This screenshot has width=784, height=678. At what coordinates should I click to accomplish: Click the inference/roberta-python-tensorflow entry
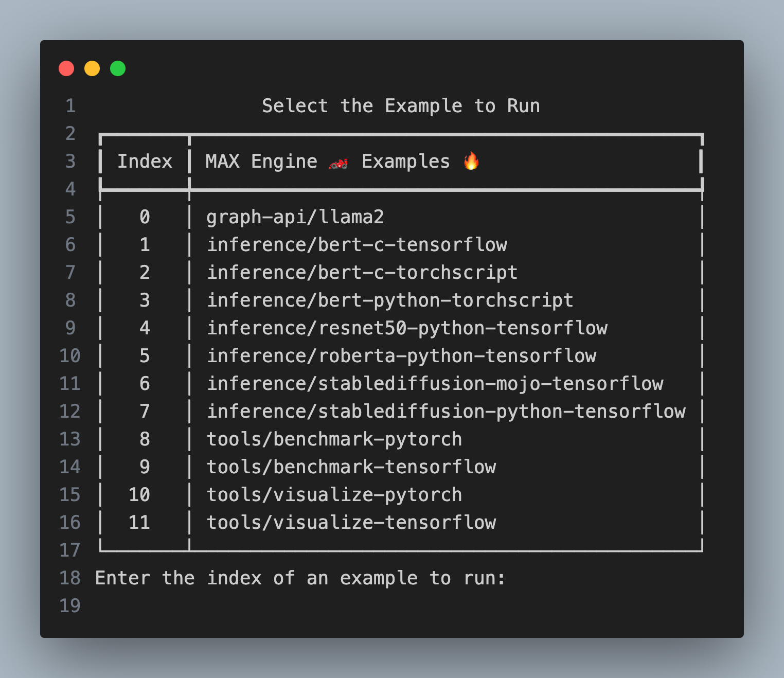click(x=402, y=355)
